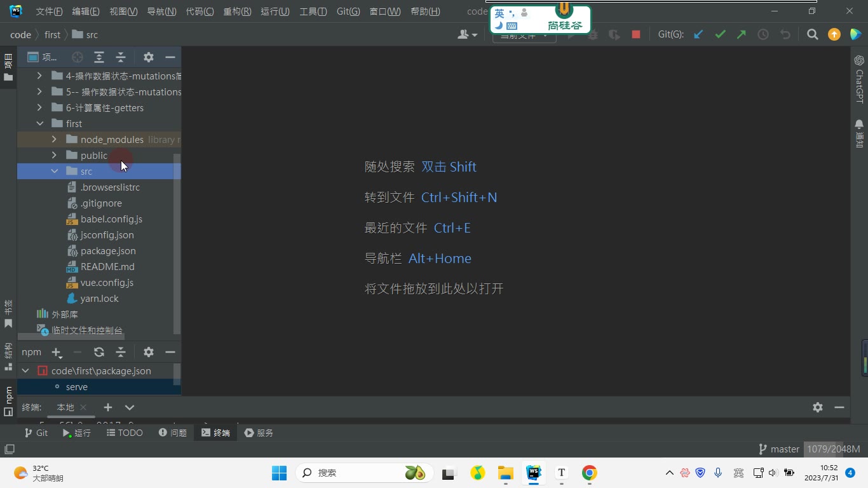Expand the node_modules folder

click(54, 139)
